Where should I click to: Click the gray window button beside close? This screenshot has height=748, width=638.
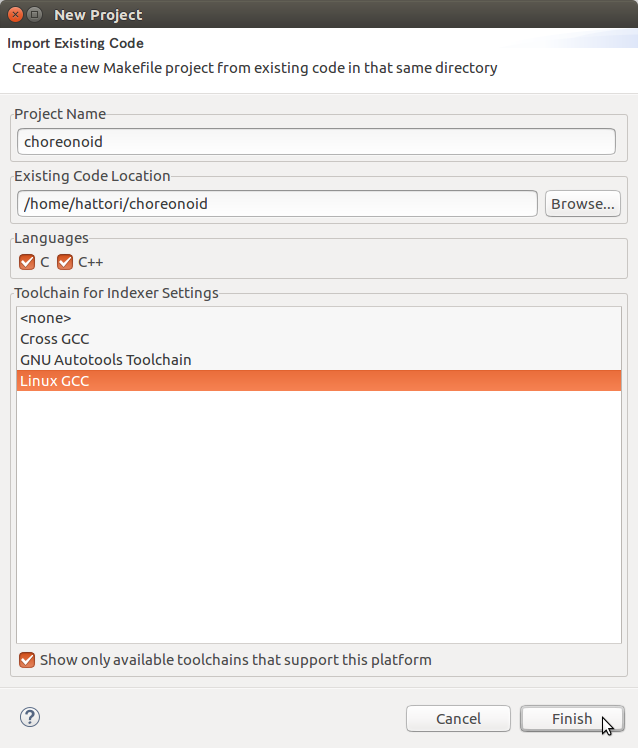pos(36,15)
